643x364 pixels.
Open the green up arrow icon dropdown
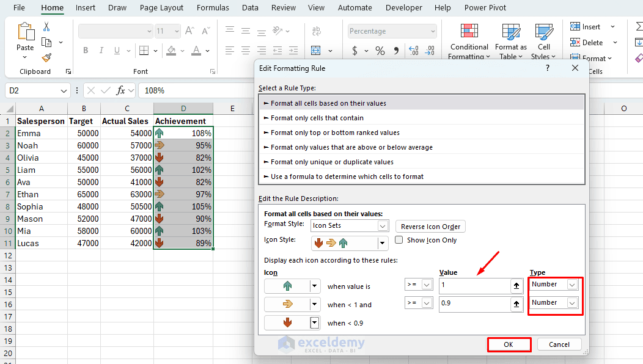point(314,286)
